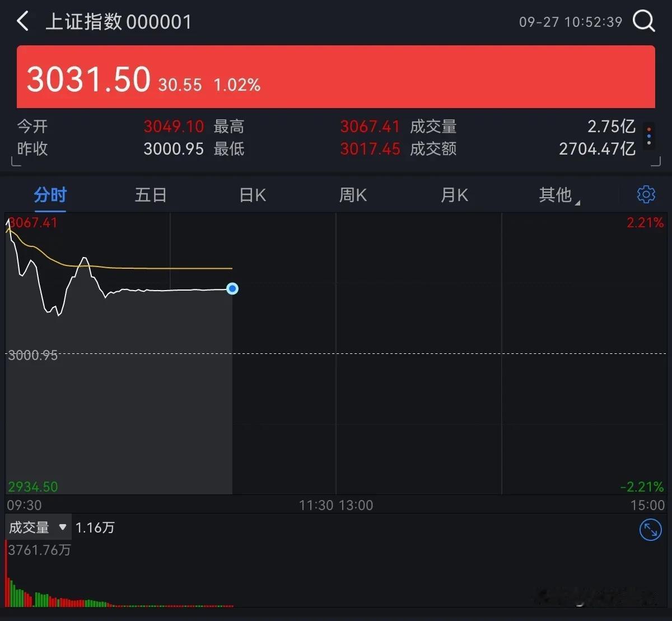
Task: Switch to the 分时 tab
Action: tap(50, 195)
